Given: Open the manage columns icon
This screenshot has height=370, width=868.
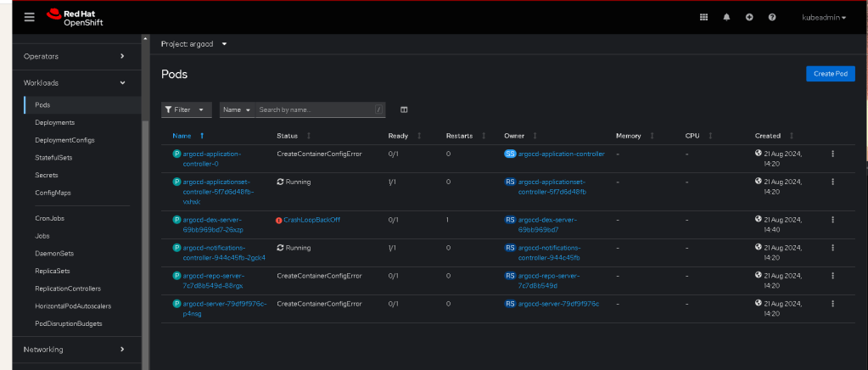Looking at the screenshot, I should 404,109.
